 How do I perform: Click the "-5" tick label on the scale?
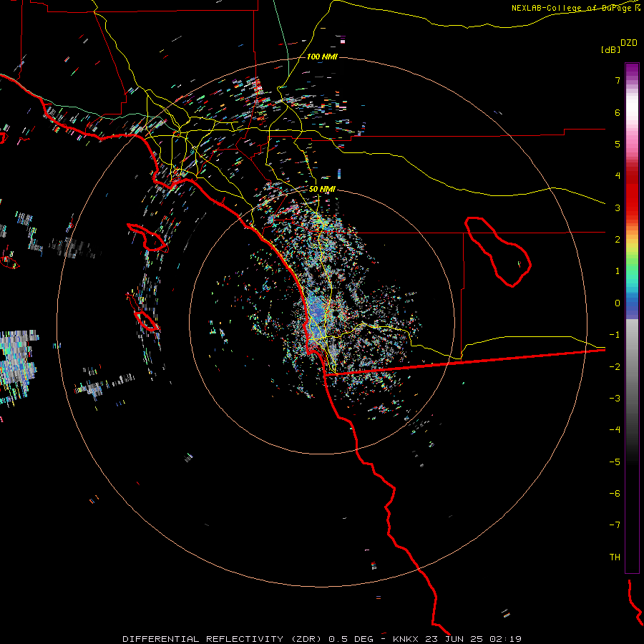point(615,462)
